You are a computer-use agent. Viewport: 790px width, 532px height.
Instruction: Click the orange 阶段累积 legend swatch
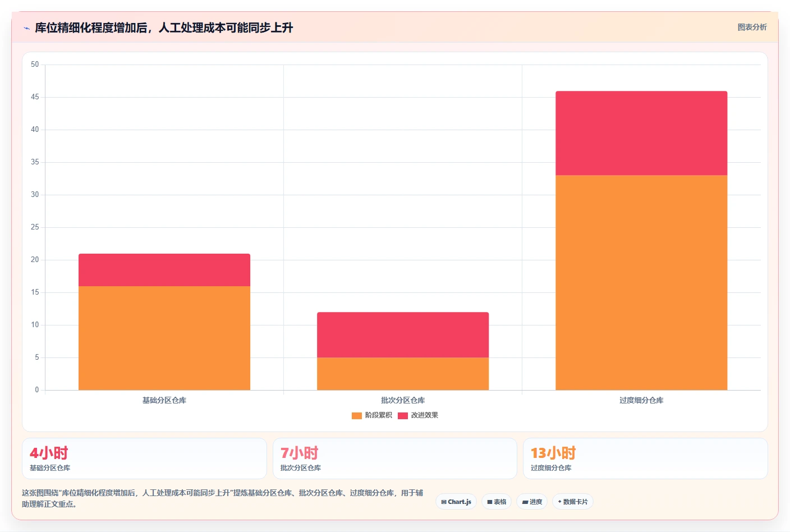coord(357,416)
